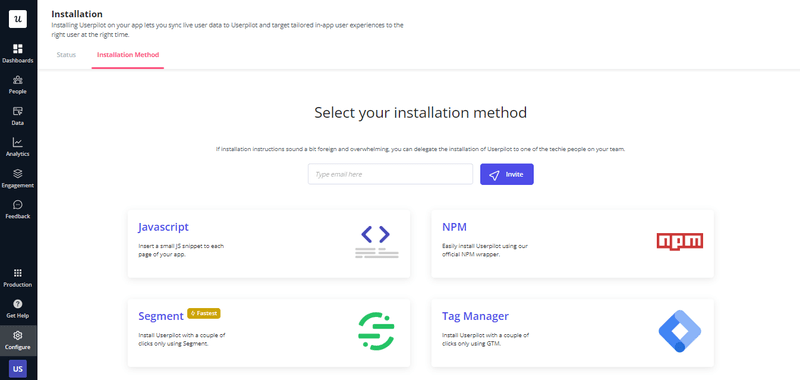Screen dimensions: 800x380
Task: Open Engagement layers icon in sidebar
Action: pyautogui.click(x=18, y=173)
